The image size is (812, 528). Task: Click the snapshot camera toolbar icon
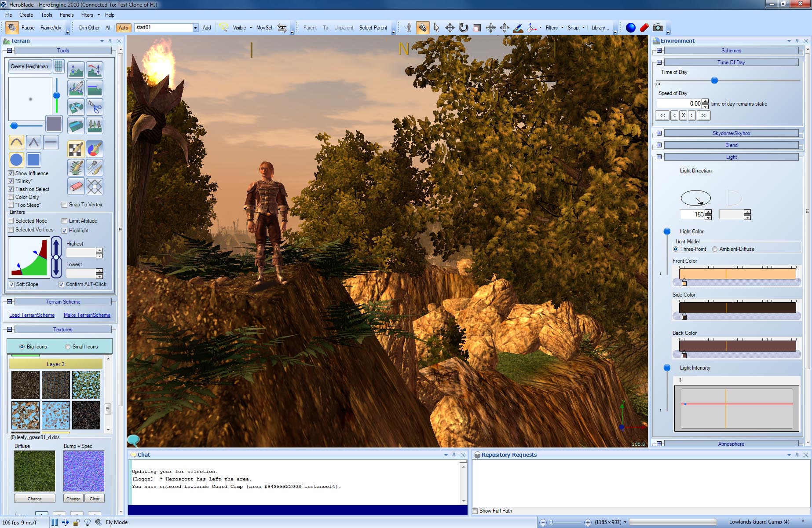(x=658, y=28)
